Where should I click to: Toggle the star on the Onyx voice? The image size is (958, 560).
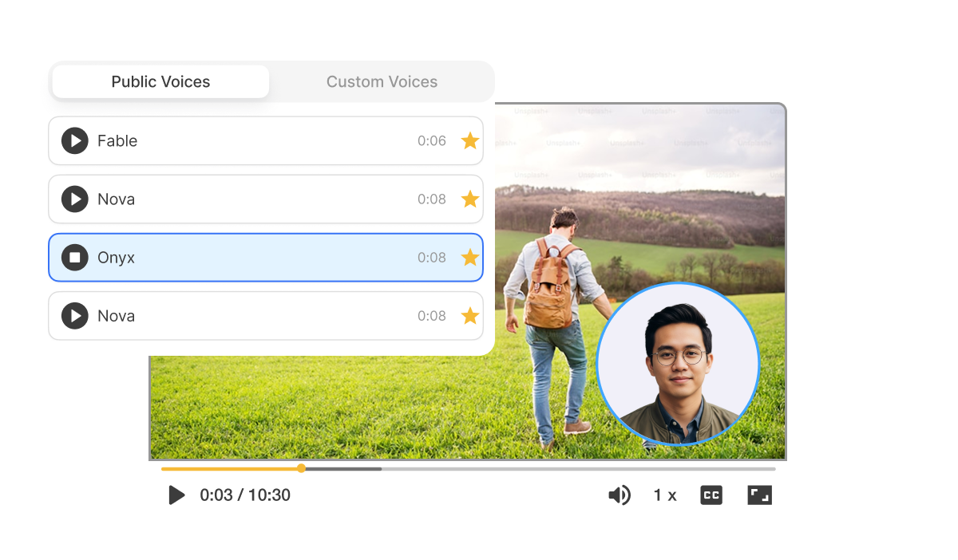click(470, 257)
